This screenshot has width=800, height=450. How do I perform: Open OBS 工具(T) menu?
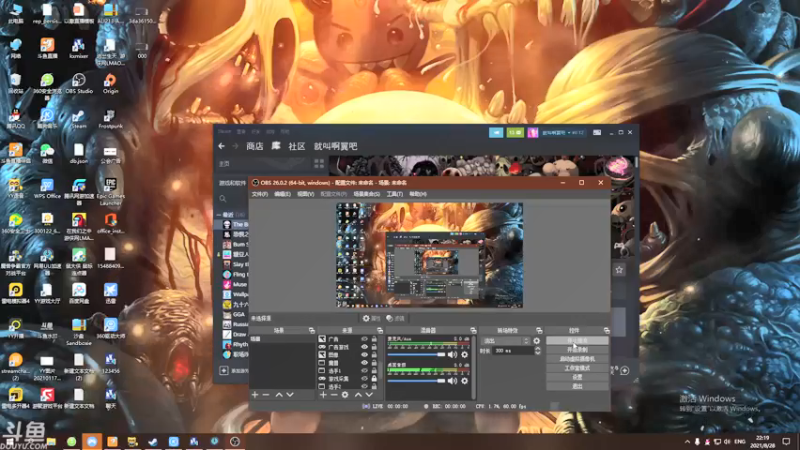pos(394,194)
